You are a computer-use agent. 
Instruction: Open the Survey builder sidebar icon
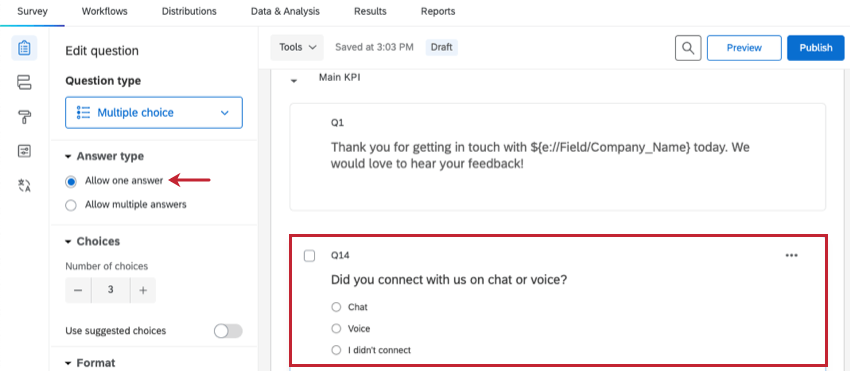[x=24, y=48]
